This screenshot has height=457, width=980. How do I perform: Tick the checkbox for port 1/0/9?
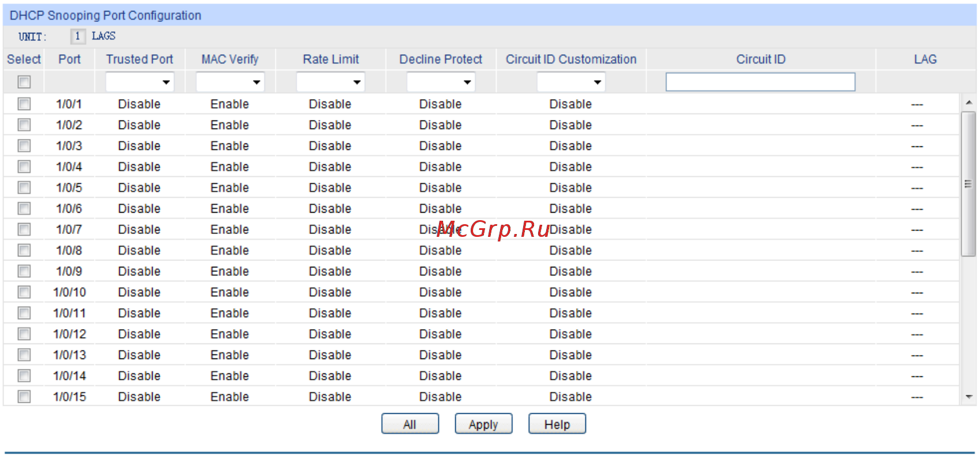click(24, 271)
